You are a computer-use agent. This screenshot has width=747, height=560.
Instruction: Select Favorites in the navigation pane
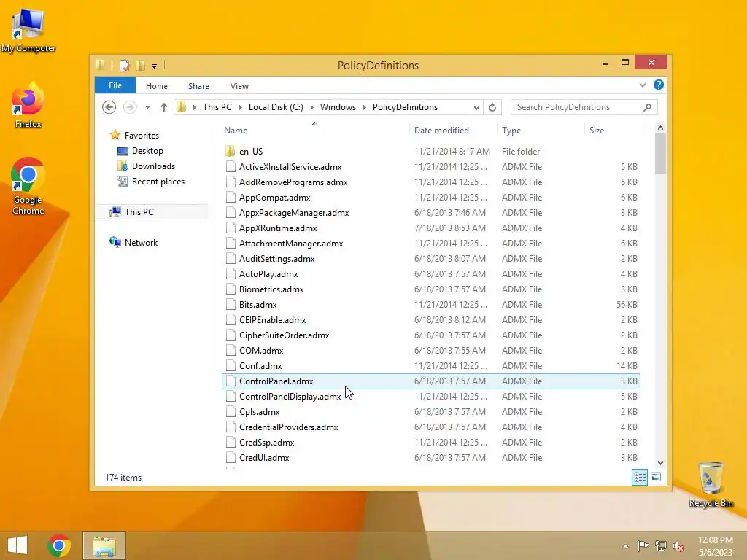click(x=142, y=135)
